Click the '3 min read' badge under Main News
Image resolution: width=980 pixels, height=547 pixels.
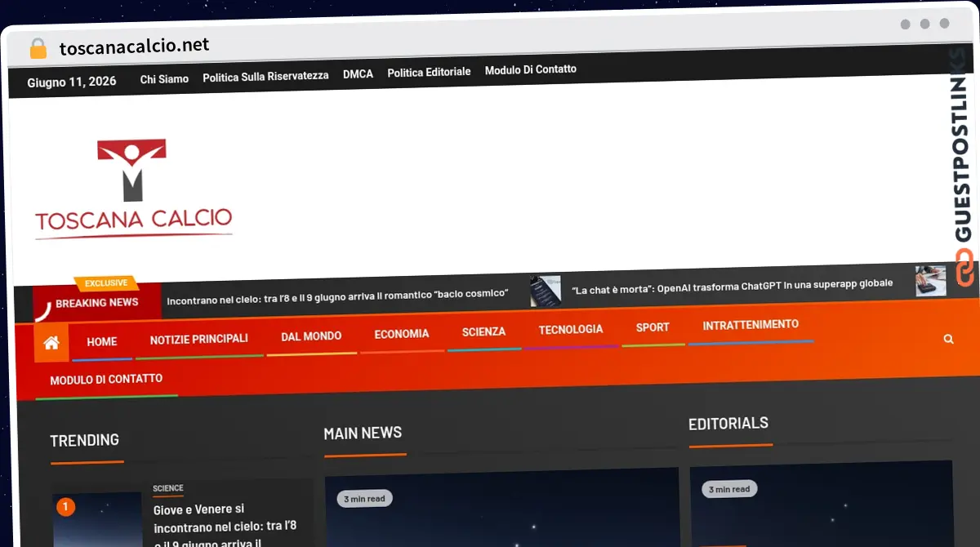(x=365, y=499)
